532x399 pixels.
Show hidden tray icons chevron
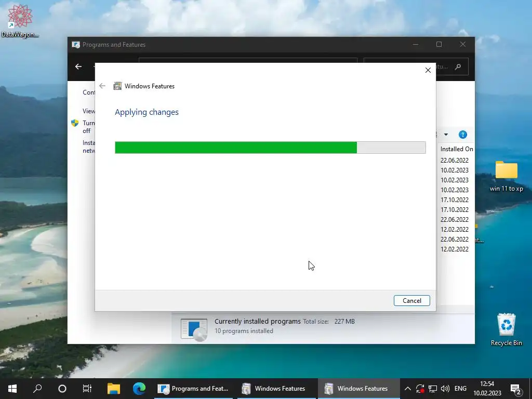click(x=407, y=389)
